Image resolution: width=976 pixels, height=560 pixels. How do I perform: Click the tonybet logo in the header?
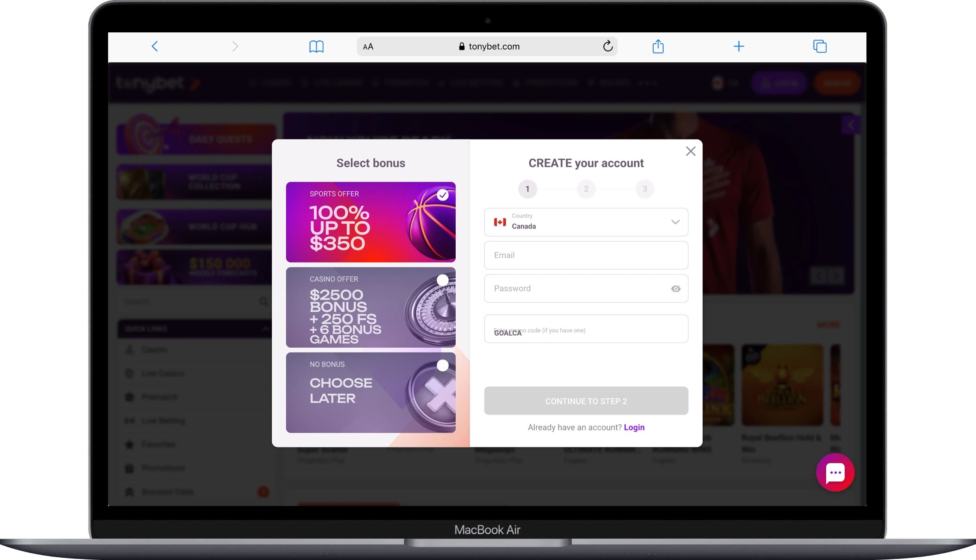click(x=158, y=83)
